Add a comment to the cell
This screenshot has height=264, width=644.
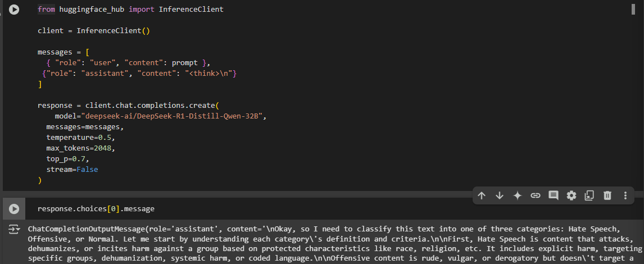554,195
